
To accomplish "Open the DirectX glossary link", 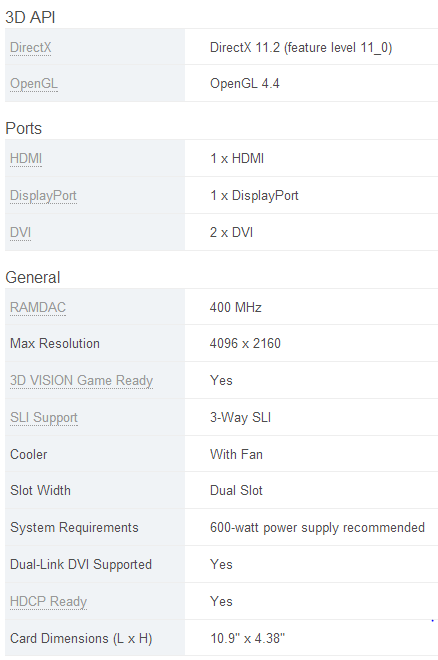I will click(x=31, y=47).
